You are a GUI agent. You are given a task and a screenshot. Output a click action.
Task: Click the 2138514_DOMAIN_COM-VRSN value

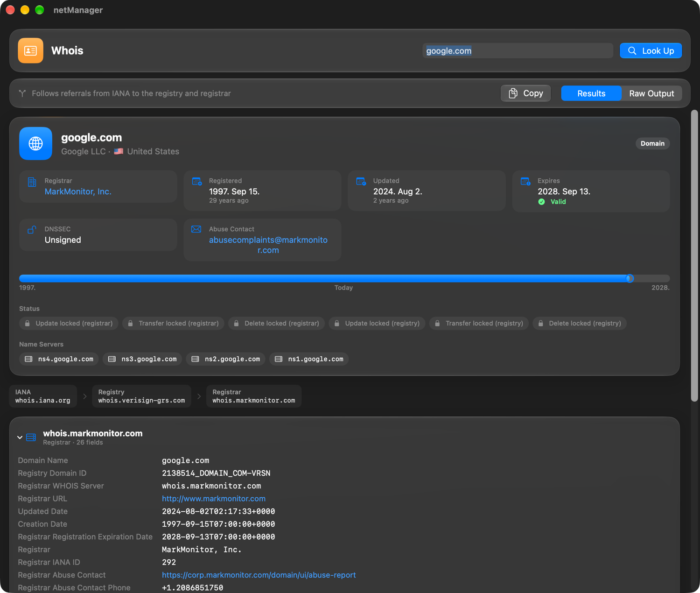click(x=216, y=473)
